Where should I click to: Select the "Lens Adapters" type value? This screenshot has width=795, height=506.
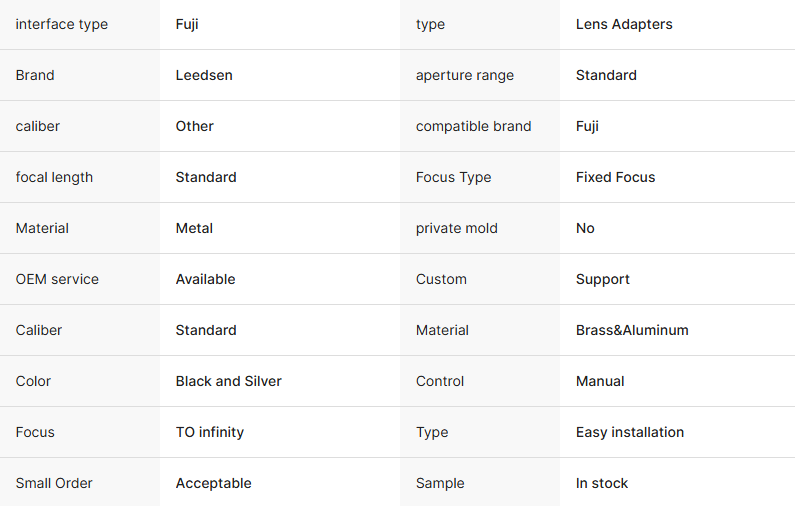tap(624, 24)
